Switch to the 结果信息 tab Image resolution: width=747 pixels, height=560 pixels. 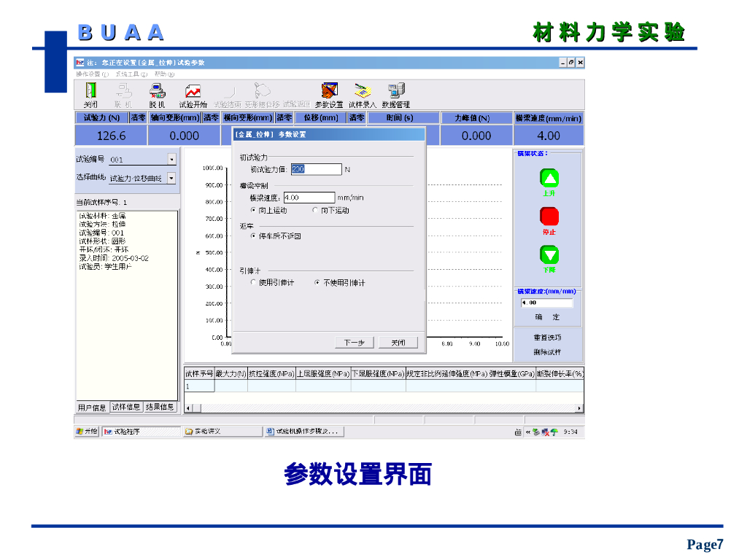pyautogui.click(x=160, y=407)
